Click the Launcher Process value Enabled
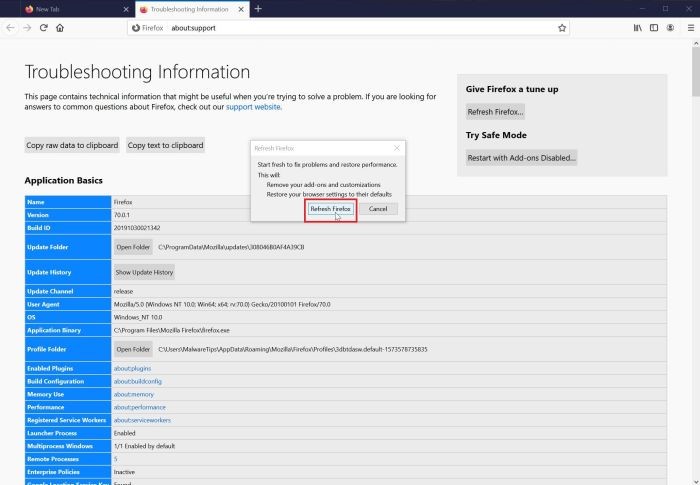The height and width of the screenshot is (485, 700). (124, 433)
